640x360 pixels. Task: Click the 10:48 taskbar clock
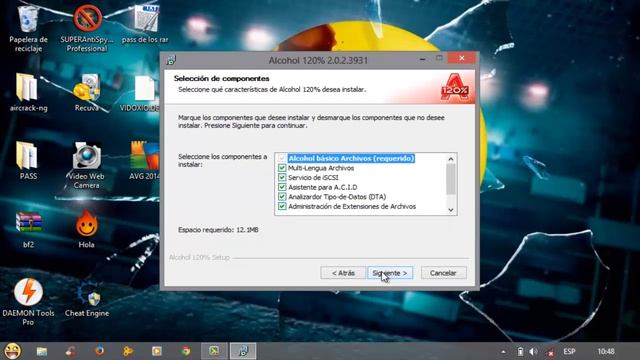606,351
